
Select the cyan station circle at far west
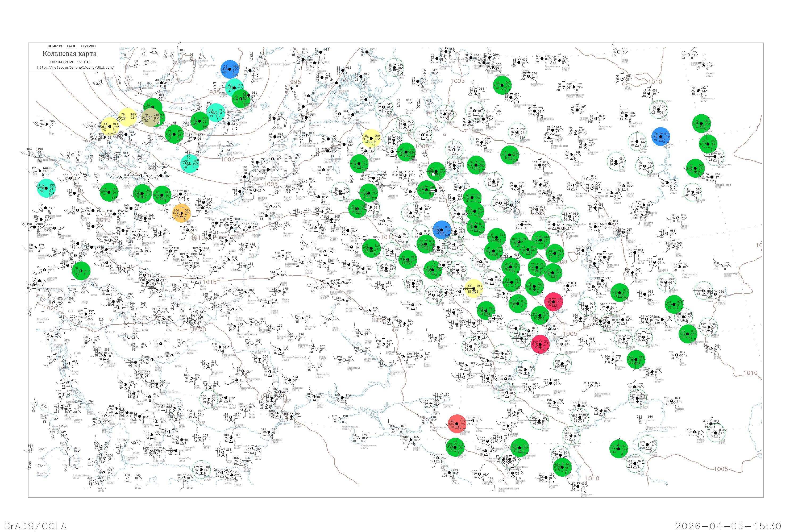[x=47, y=188]
